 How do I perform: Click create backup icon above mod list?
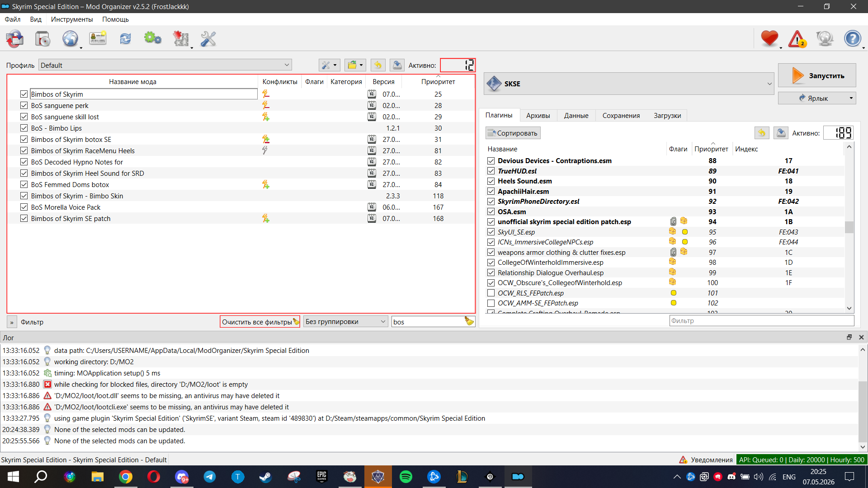(x=397, y=65)
